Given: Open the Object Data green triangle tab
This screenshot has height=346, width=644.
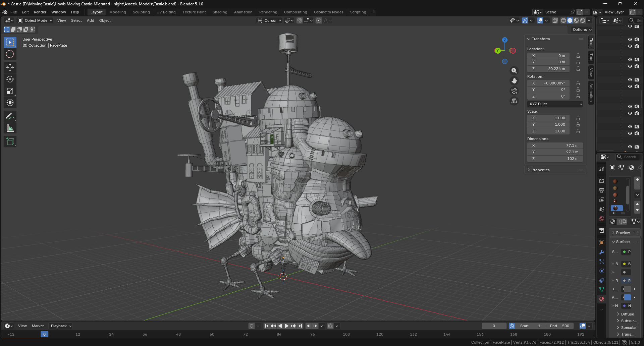Looking at the screenshot, I should pos(602,290).
